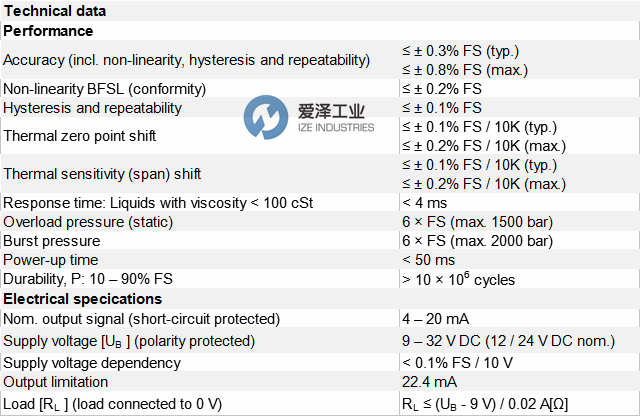Click the Accuracy row label
Screen dimensions: 640x416
(x=187, y=60)
